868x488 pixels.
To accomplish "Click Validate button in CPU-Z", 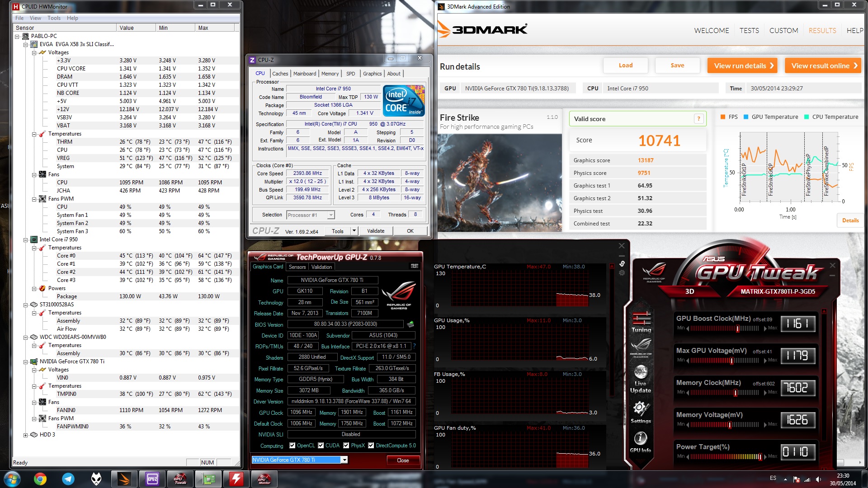I will point(376,231).
